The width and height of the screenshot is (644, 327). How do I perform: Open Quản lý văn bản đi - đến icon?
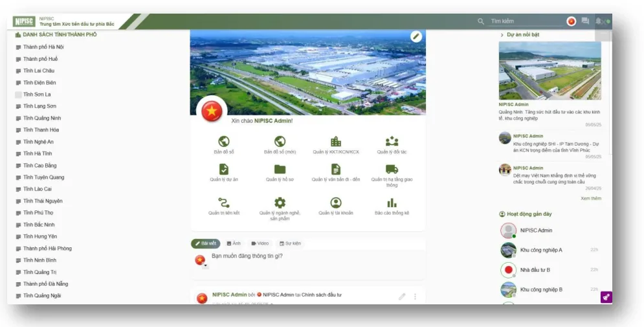336,169
